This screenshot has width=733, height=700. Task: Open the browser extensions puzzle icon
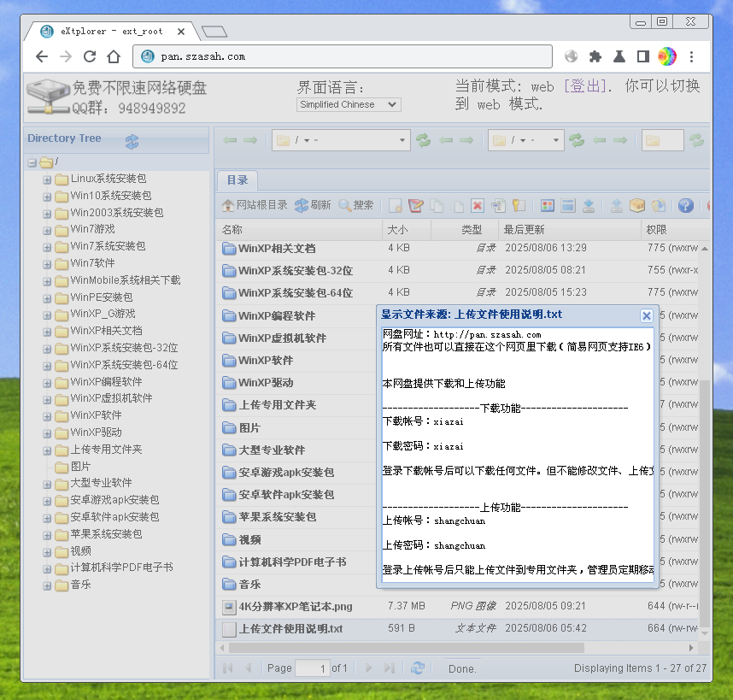[595, 56]
